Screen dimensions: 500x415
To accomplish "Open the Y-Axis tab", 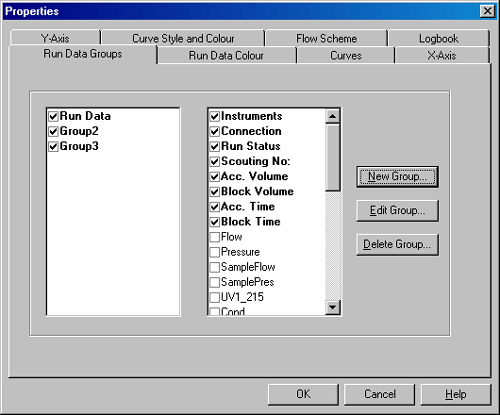I will (x=55, y=38).
